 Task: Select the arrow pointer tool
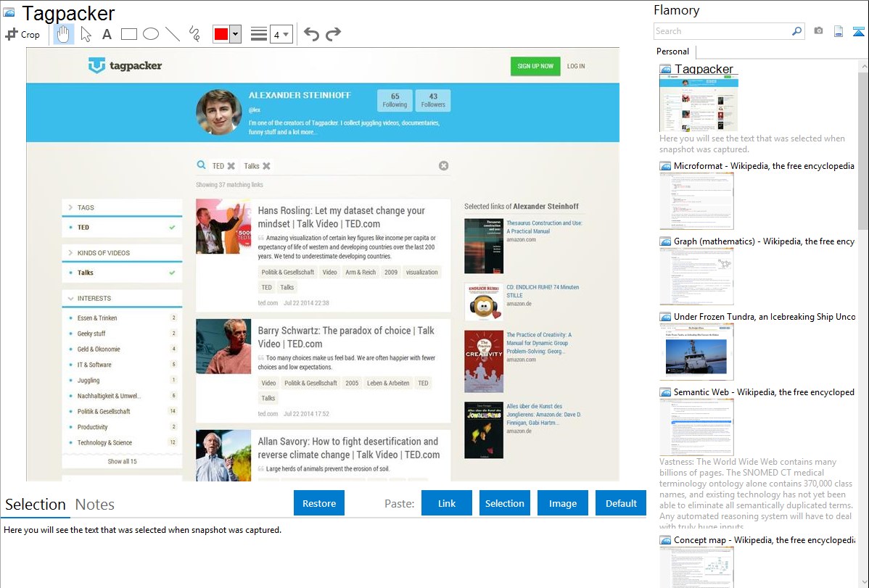click(x=86, y=34)
